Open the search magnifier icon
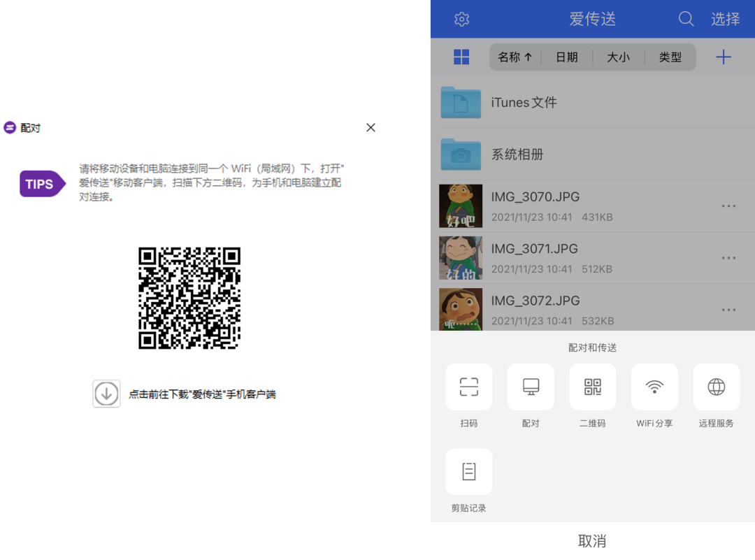This screenshot has width=755, height=560. click(x=686, y=20)
